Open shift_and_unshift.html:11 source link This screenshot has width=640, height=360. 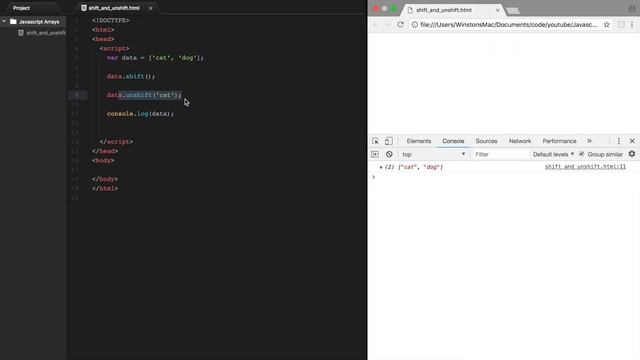coord(585,167)
